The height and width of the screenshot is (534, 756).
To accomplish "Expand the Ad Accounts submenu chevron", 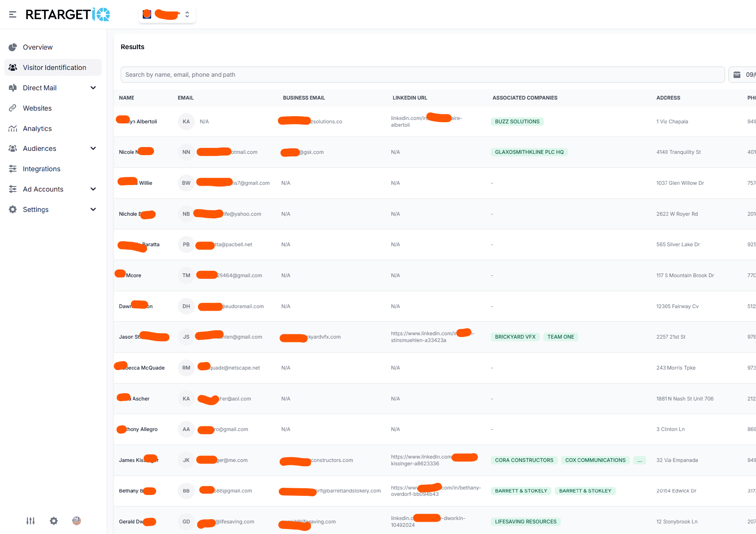I will [93, 189].
